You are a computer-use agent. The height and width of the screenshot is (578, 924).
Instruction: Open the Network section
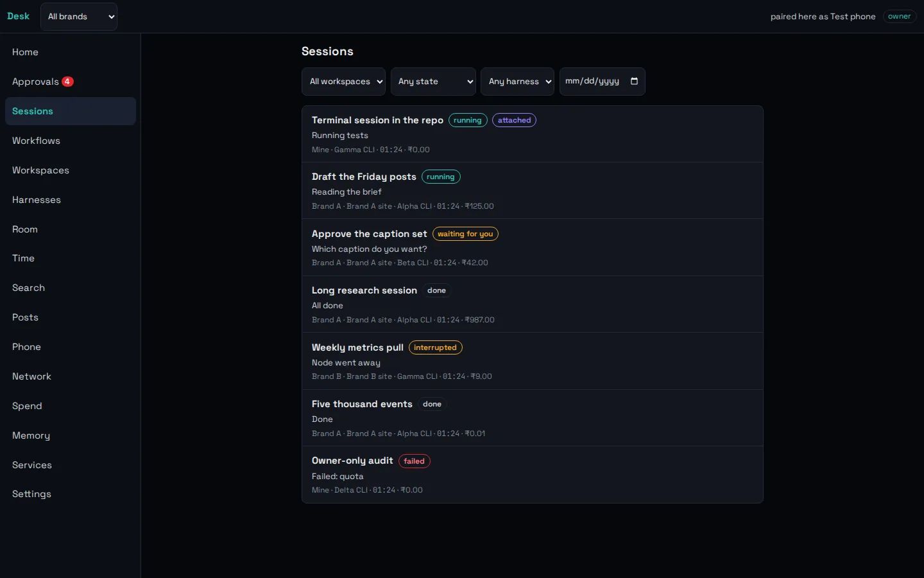tap(71, 376)
